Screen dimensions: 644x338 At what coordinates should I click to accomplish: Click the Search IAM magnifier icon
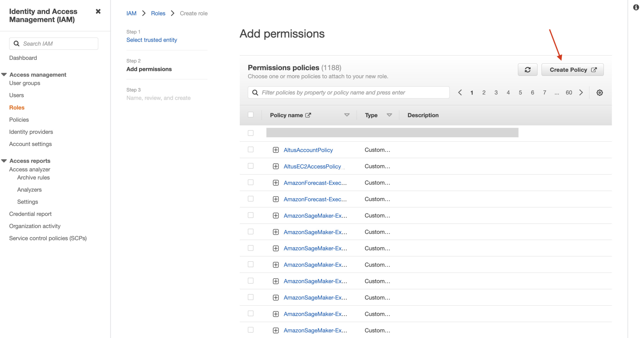pos(17,44)
